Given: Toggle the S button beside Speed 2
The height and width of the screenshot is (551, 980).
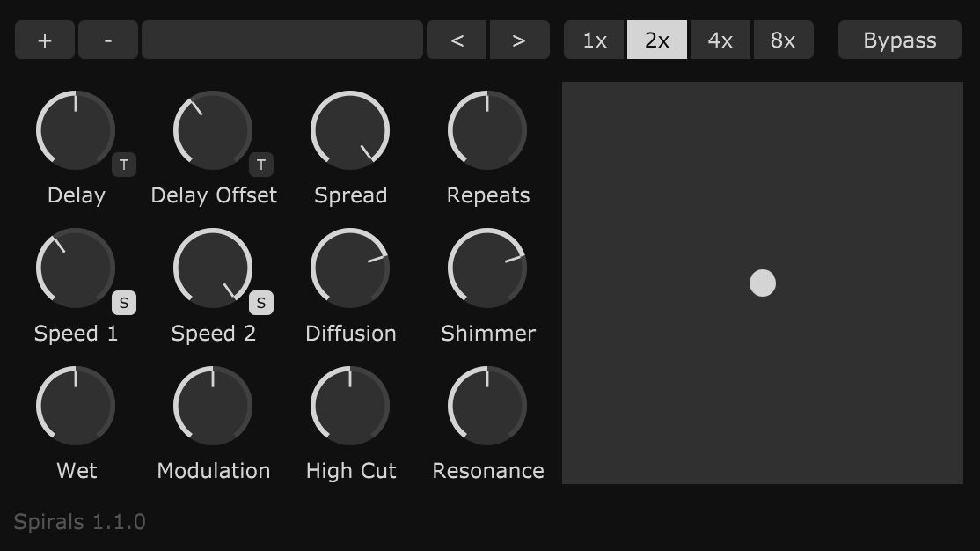Looking at the screenshot, I should point(261,303).
